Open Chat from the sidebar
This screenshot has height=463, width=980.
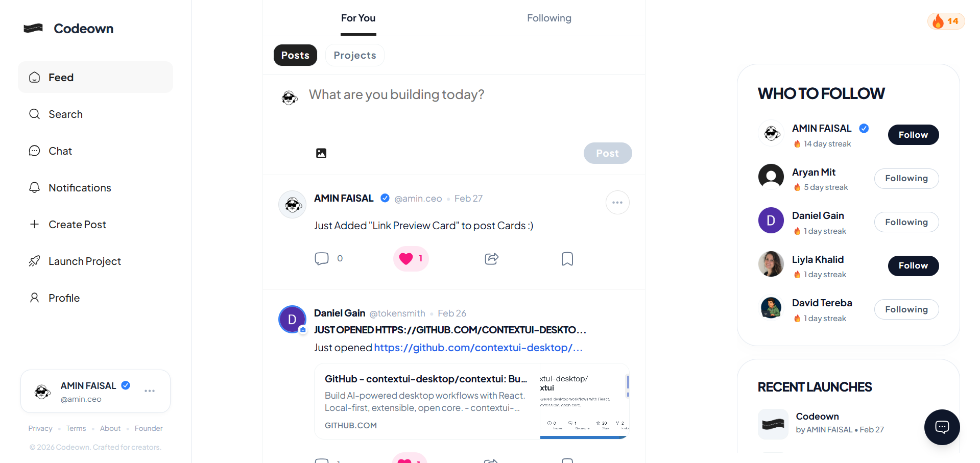(60, 151)
